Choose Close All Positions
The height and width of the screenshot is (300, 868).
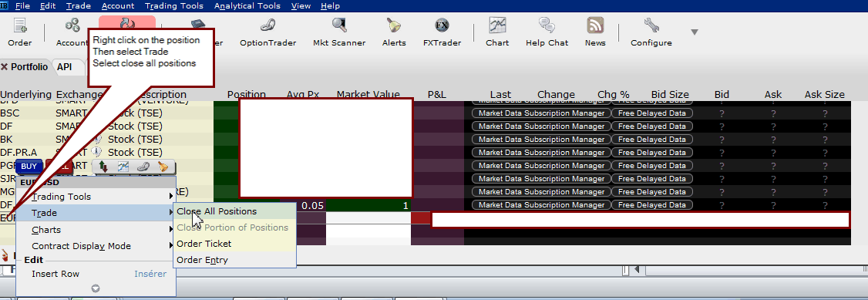pyautogui.click(x=234, y=211)
